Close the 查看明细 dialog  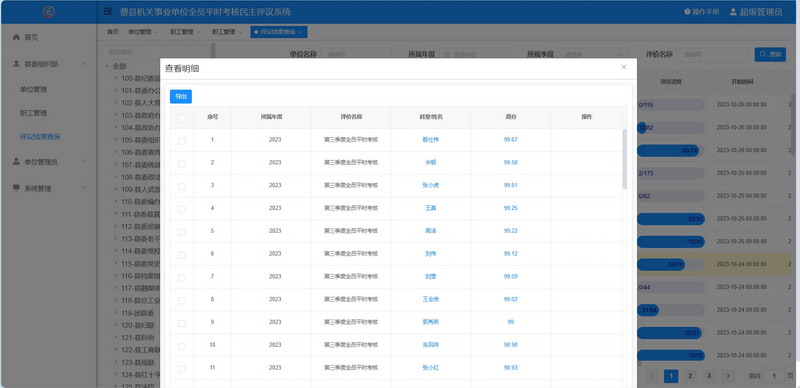(x=623, y=67)
